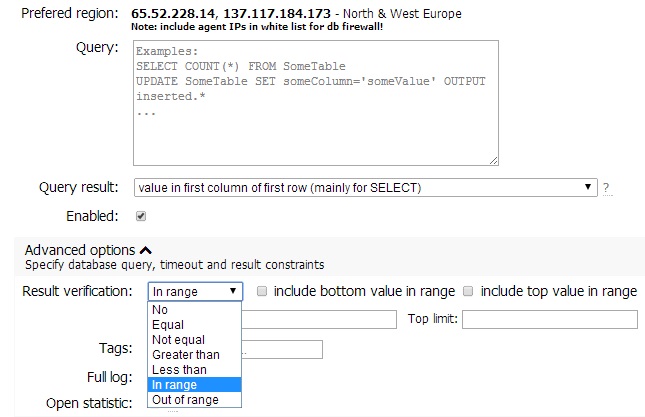Click the Result verification dropdown
The image size is (645, 417).
[195, 292]
